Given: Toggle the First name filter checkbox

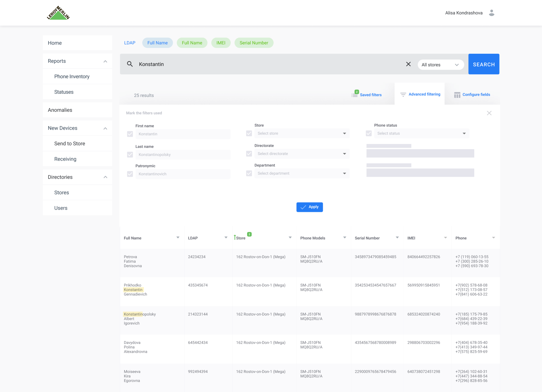Looking at the screenshot, I should 130,134.
